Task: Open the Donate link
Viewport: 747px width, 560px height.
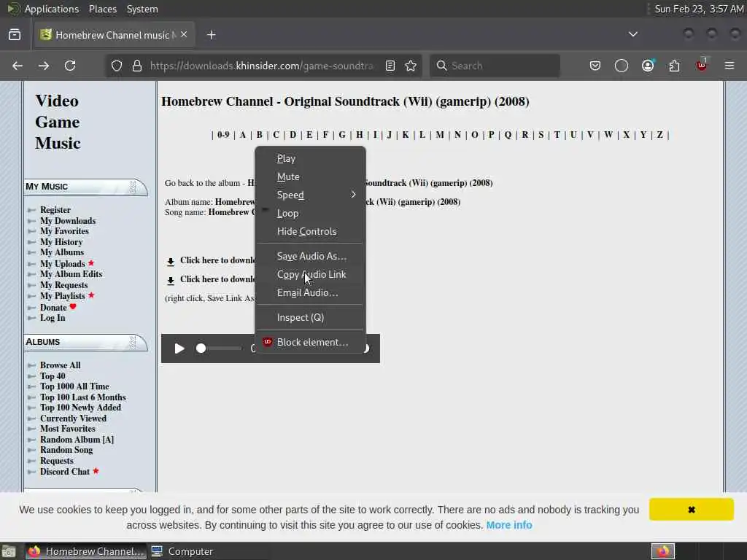Action: 53,307
